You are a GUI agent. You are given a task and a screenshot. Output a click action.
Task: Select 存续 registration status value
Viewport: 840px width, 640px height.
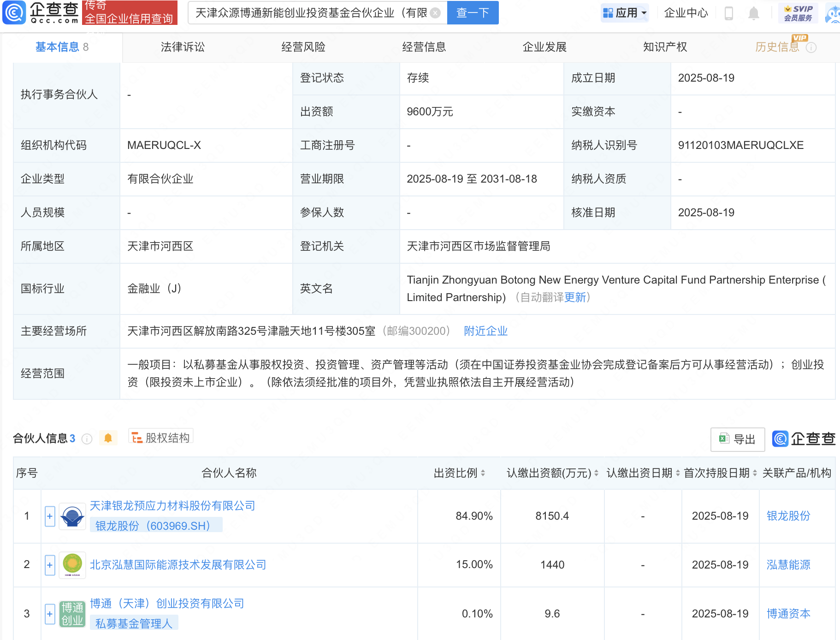418,78
